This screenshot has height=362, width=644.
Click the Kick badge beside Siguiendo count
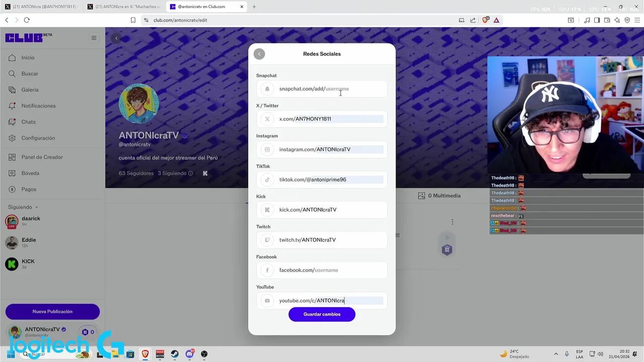[x=205, y=173]
